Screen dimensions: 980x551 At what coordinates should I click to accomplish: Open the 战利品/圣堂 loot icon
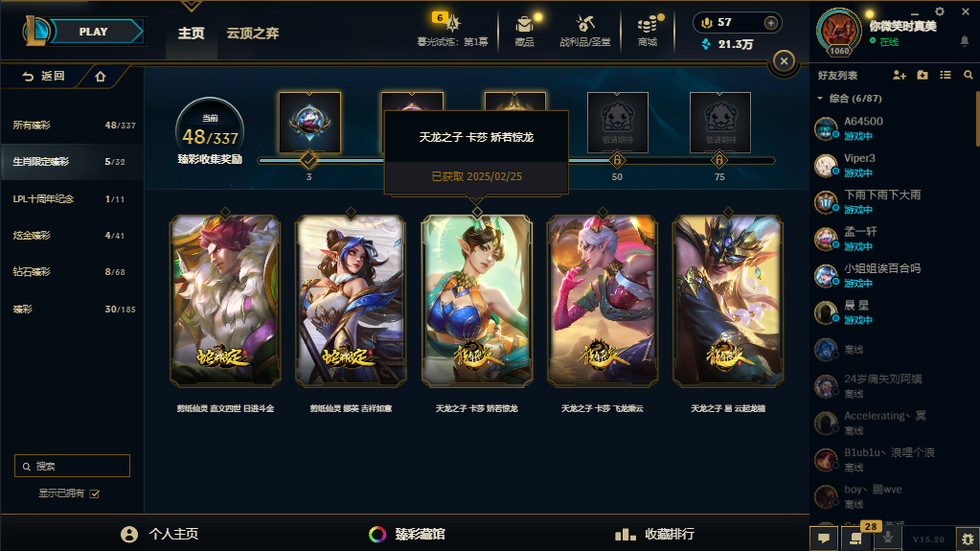tap(585, 24)
